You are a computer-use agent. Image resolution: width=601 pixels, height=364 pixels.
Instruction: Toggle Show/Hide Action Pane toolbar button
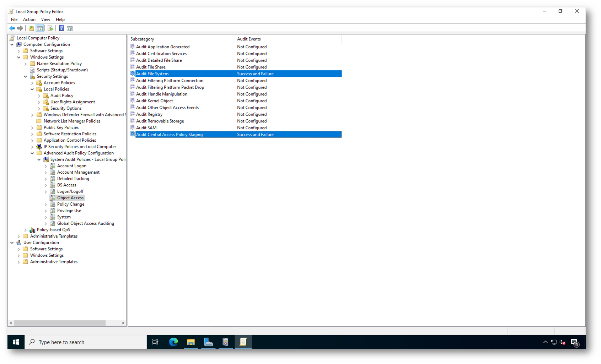point(70,28)
